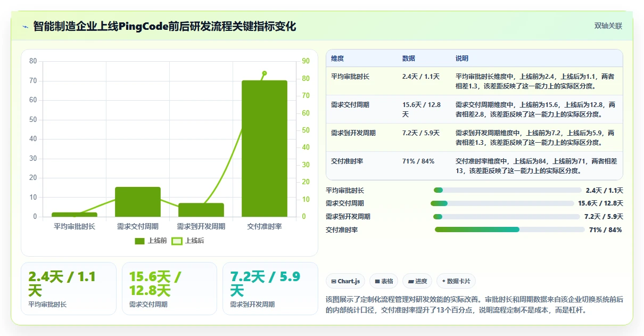Click table cell 15.6天 / 12.8天
The height and width of the screenshot is (336, 644).
422,109
